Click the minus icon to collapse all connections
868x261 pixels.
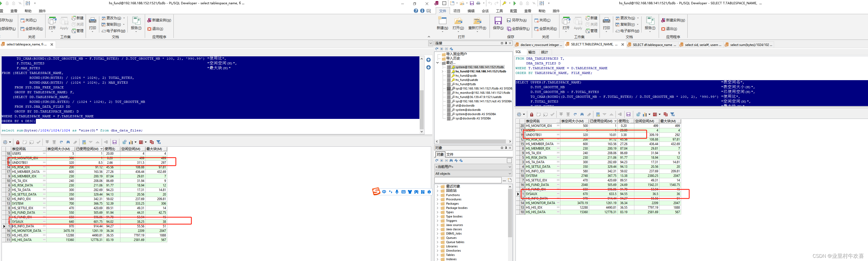[446, 49]
